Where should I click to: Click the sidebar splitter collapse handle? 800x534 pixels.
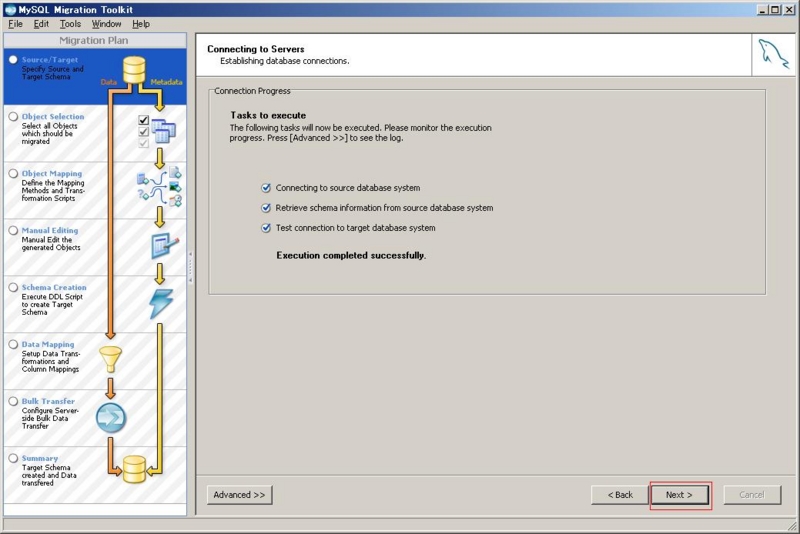point(190,267)
